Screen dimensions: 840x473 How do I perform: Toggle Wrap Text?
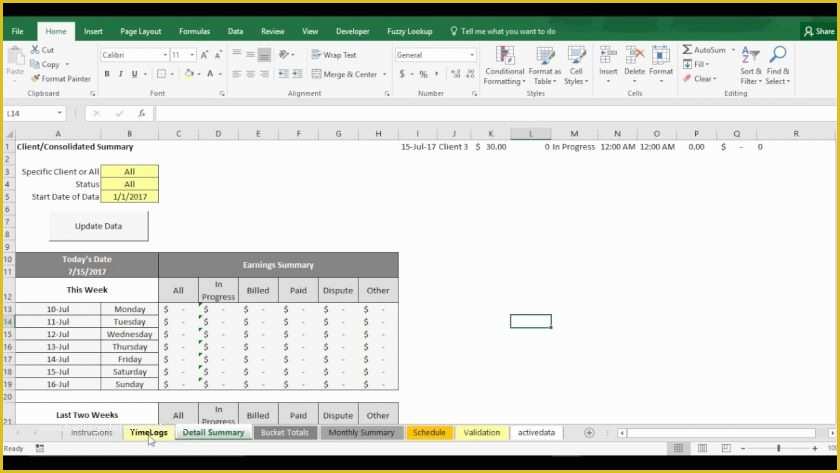click(334, 55)
